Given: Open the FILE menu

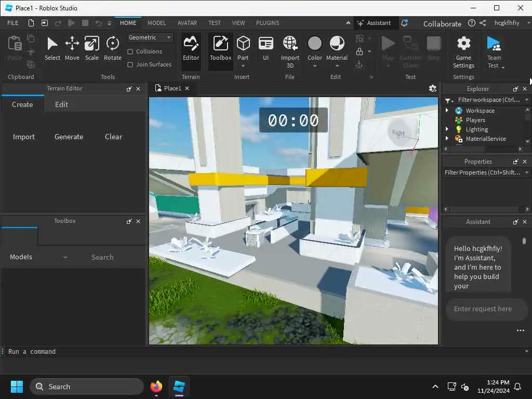Looking at the screenshot, I should point(13,23).
